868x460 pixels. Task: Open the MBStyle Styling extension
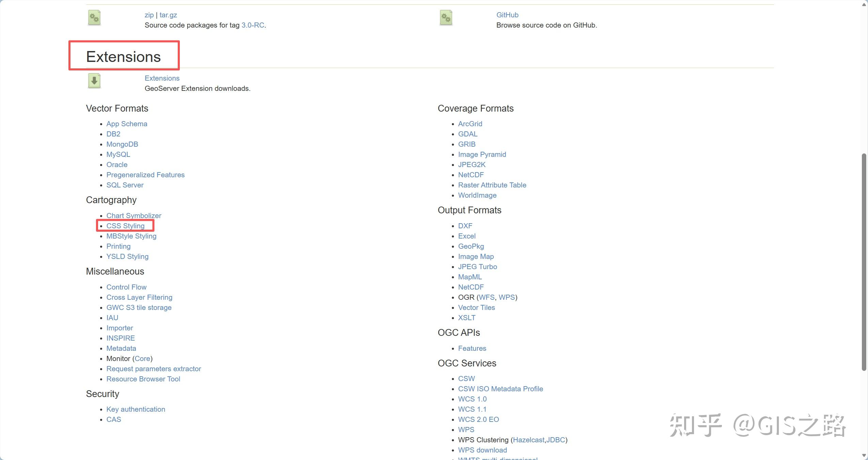click(x=131, y=236)
